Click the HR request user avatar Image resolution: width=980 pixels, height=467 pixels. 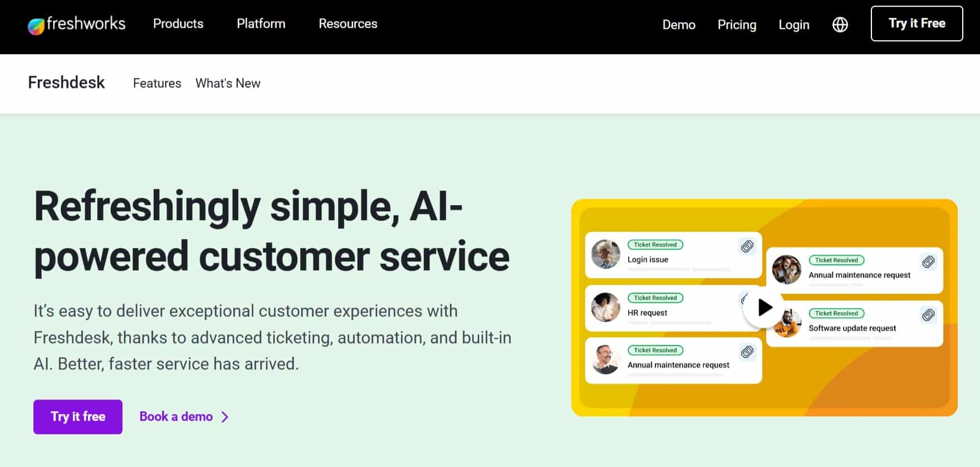coord(606,307)
